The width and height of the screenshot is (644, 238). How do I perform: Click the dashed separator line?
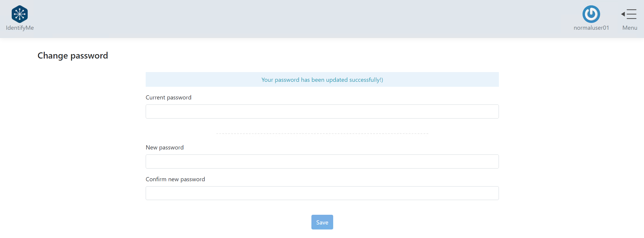point(322,134)
